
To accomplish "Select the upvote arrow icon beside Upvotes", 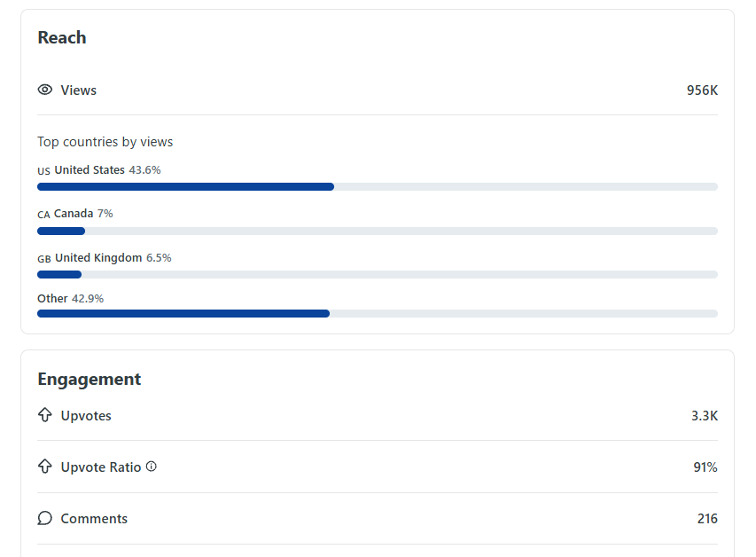I will [44, 415].
